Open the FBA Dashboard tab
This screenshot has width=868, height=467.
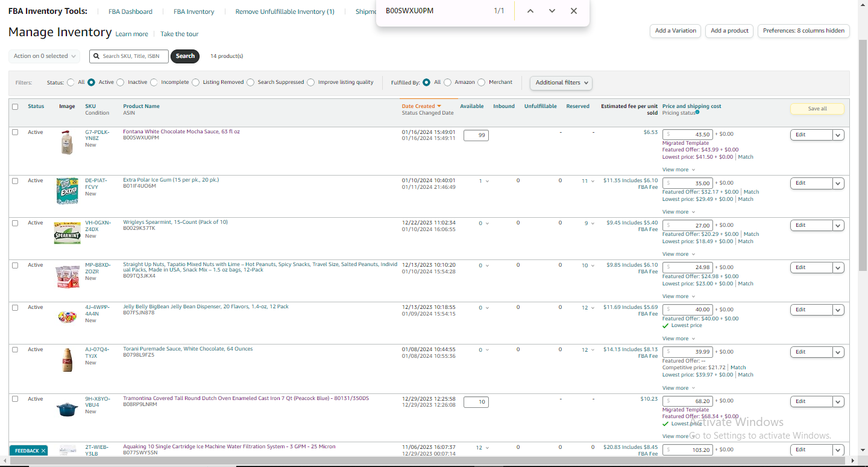(130, 11)
